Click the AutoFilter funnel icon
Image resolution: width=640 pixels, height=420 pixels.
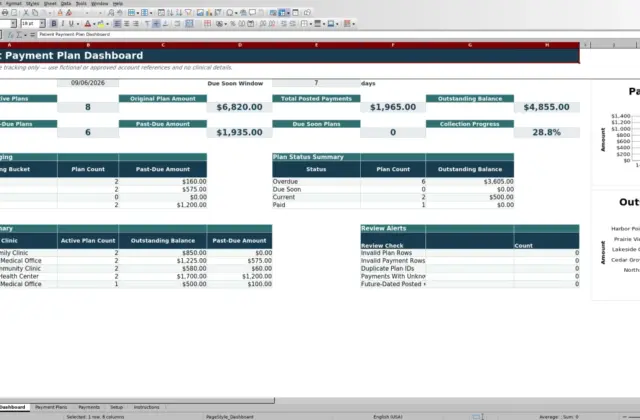coord(188,13)
